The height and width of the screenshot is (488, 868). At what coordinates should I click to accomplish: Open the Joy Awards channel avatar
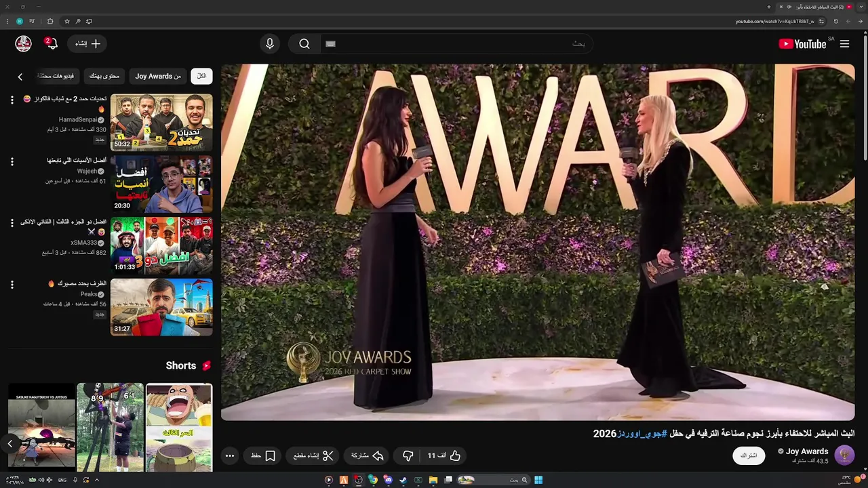(844, 455)
